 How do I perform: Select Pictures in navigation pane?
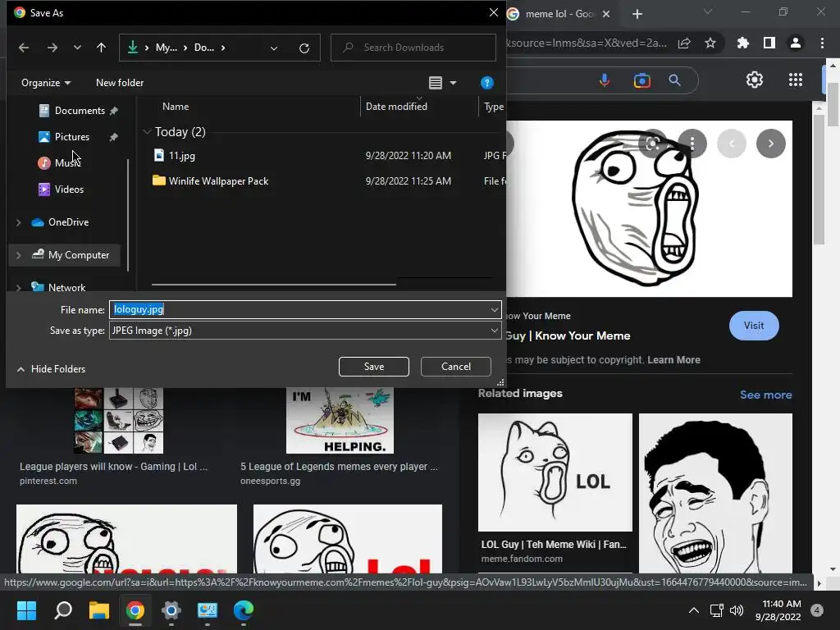[x=72, y=137]
